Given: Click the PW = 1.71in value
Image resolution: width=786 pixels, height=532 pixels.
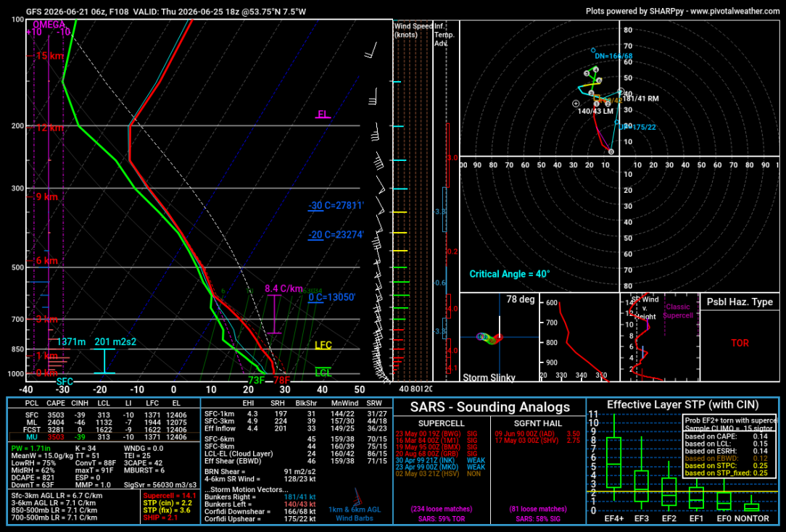Looking at the screenshot, I should click(x=30, y=449).
